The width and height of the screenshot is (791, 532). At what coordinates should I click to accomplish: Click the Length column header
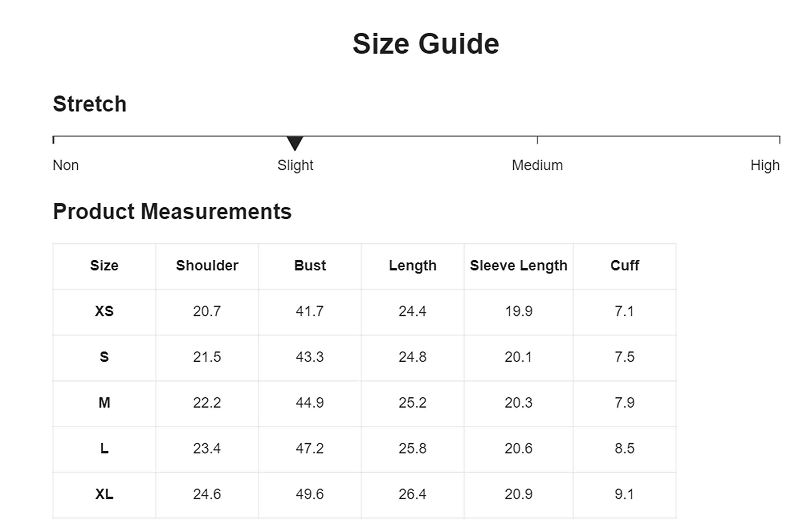pyautogui.click(x=412, y=266)
